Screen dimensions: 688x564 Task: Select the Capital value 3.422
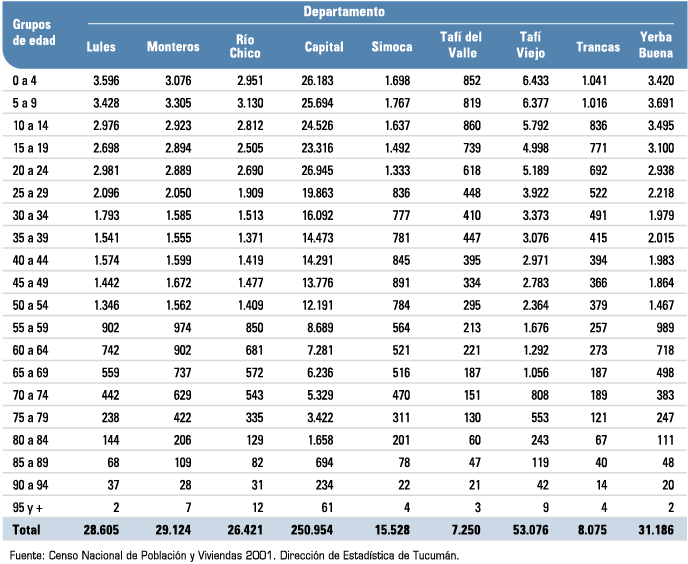pyautogui.click(x=320, y=417)
